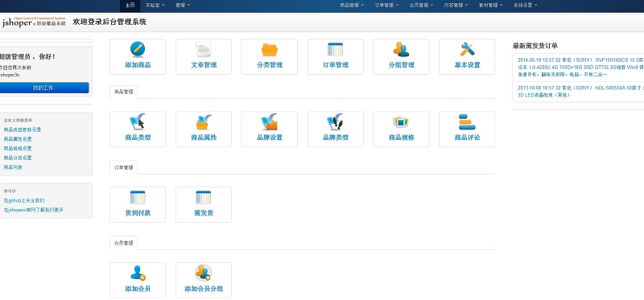
Task: Open the 商品类型 cart icon card
Action: [x=138, y=129]
